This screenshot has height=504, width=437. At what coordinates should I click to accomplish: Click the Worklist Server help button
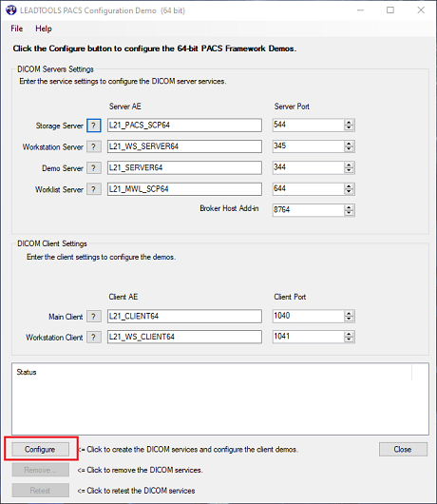[x=94, y=189]
